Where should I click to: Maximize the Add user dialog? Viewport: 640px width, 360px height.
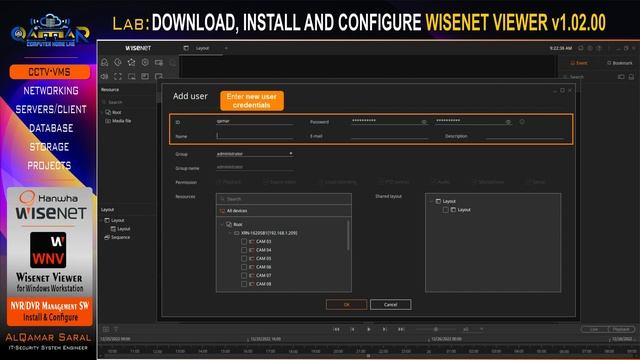coord(562,91)
